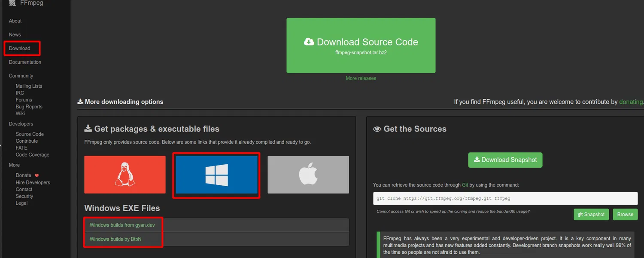Open About in the sidebar
The height and width of the screenshot is (258, 644).
15,21
